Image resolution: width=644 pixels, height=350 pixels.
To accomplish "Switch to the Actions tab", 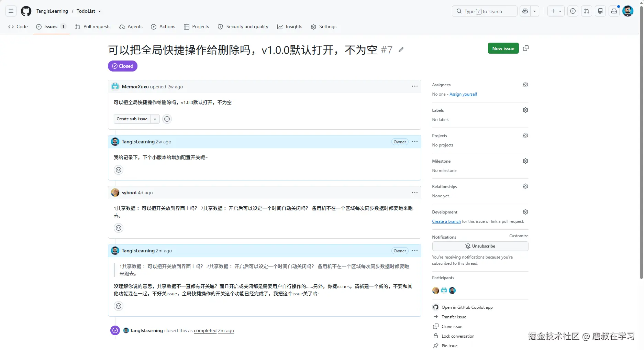I will coord(163,26).
